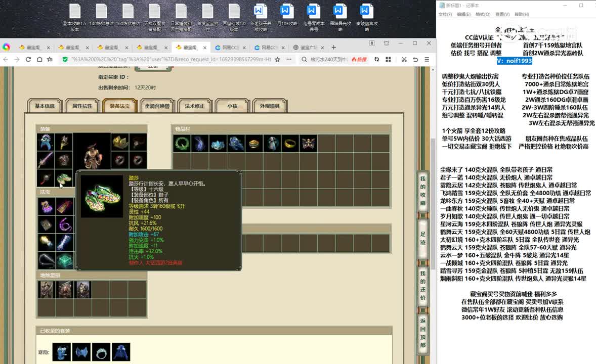The image size is (596, 364).
Task: Select the green shoes equipment icon
Action: [x=63, y=178]
